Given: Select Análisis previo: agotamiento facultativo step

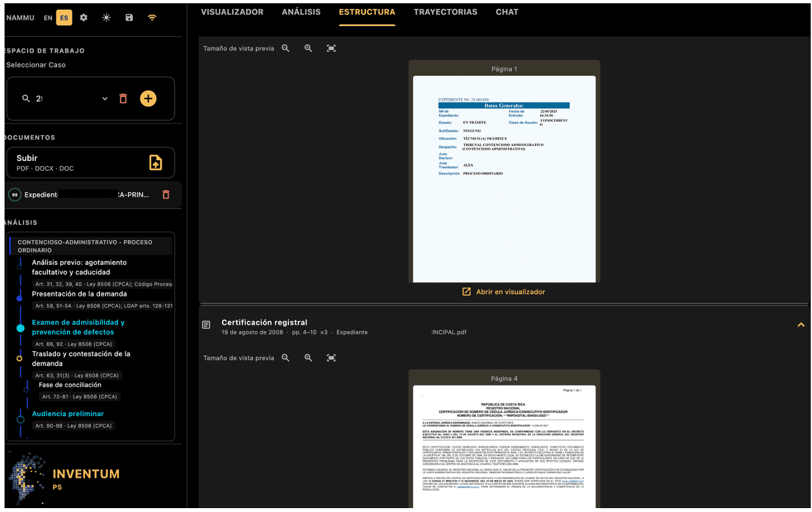Looking at the screenshot, I should (79, 267).
